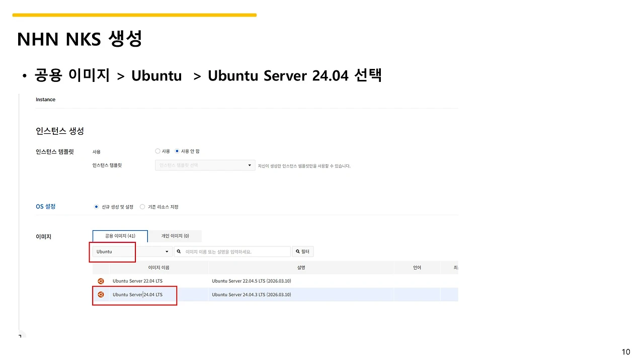This screenshot has height=362, width=644.
Task: Click the magnifier icon in the image search box
Action: click(179, 251)
